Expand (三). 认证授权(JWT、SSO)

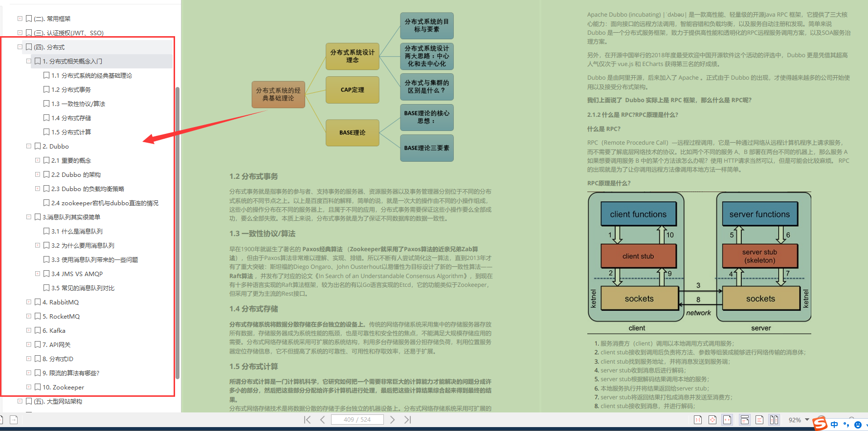(x=20, y=33)
